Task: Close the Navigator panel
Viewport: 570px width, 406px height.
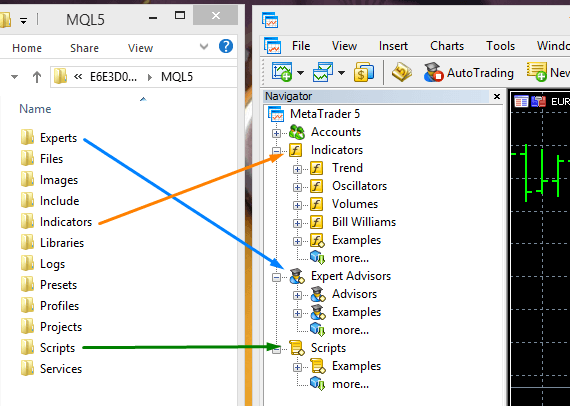Action: point(497,97)
